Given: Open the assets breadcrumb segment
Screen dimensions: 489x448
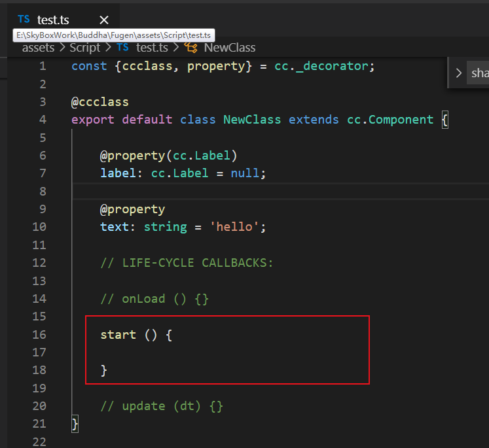Looking at the screenshot, I should click(x=38, y=48).
